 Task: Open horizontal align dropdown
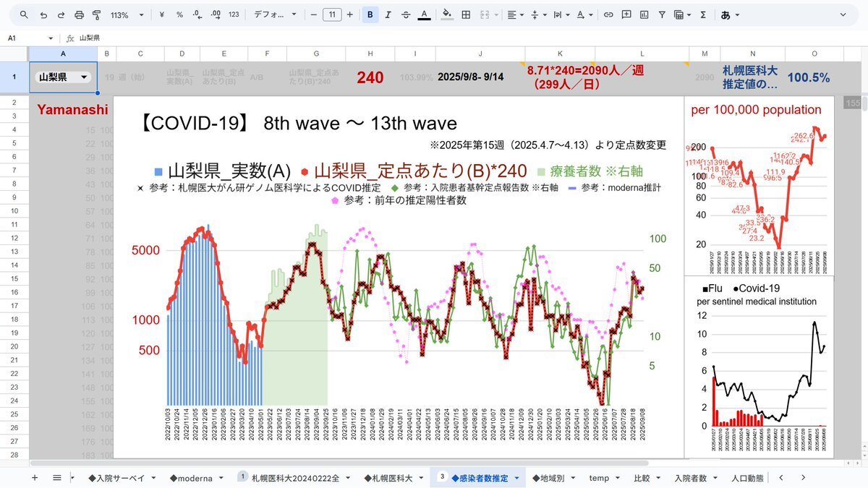tap(514, 14)
